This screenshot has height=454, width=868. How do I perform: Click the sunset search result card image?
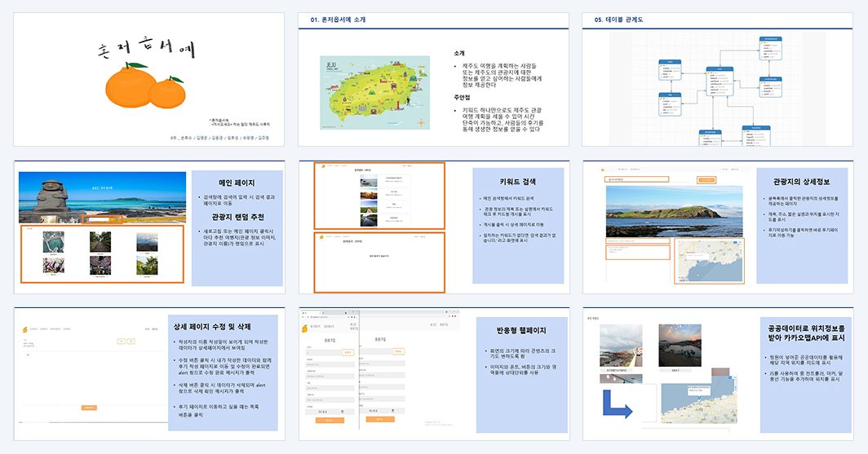point(369,194)
